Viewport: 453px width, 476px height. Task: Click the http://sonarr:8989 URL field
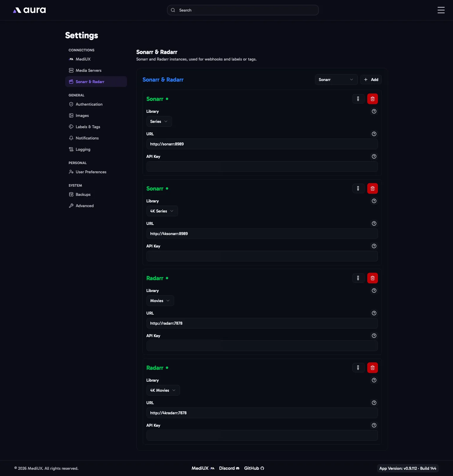[x=262, y=144]
